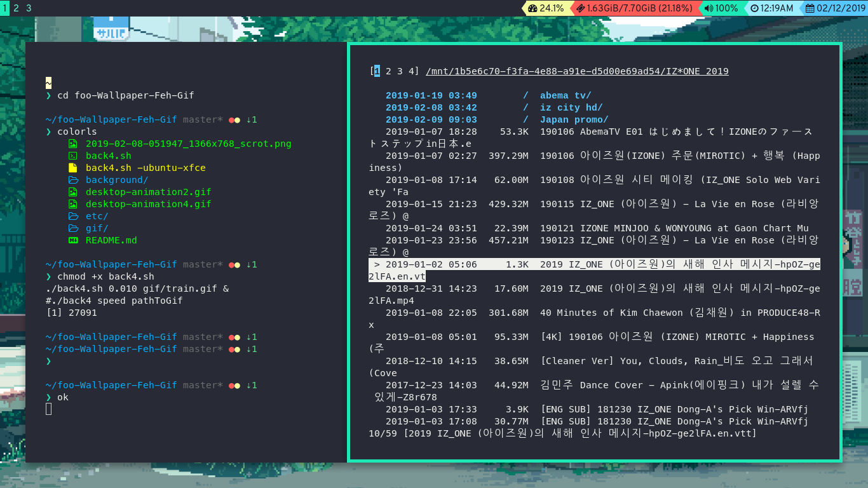Click the markdown icon next to README.md
The height and width of the screenshot is (488, 868).
(73, 240)
